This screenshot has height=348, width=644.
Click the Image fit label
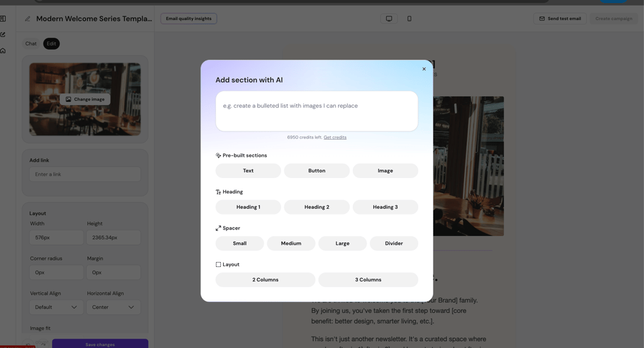tap(40, 328)
